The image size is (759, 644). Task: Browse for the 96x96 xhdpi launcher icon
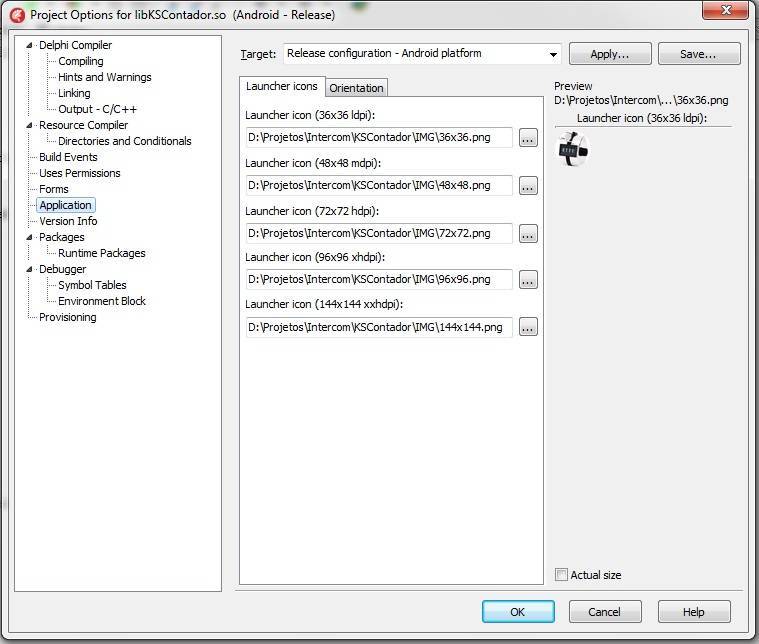pos(528,280)
